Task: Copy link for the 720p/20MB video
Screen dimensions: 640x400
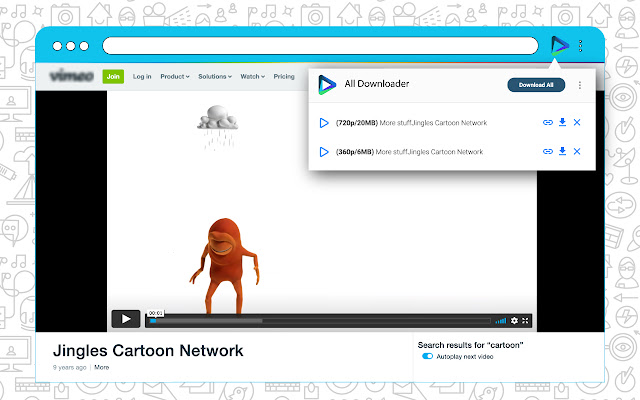Action: [x=548, y=122]
